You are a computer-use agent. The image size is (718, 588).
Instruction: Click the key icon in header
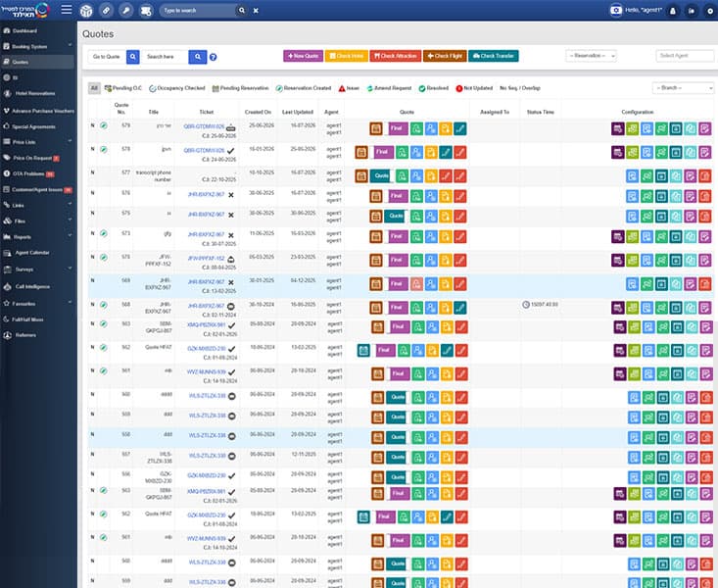pyautogui.click(x=126, y=10)
